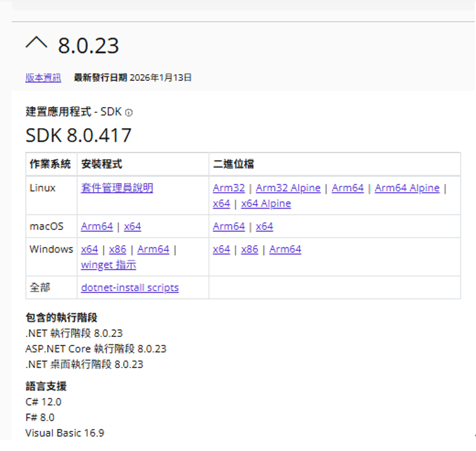Click the 全部 row label

tap(40, 287)
